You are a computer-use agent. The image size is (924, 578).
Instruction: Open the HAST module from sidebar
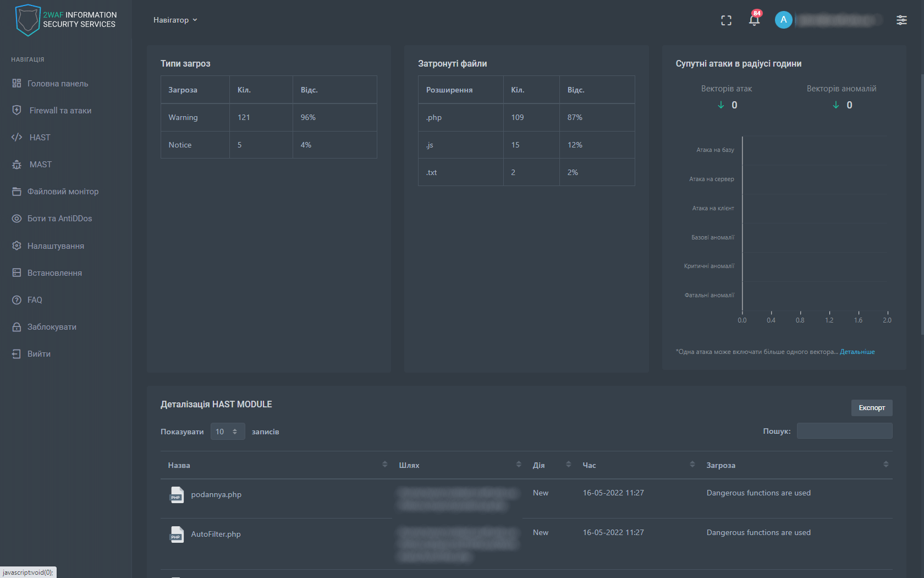coord(39,137)
